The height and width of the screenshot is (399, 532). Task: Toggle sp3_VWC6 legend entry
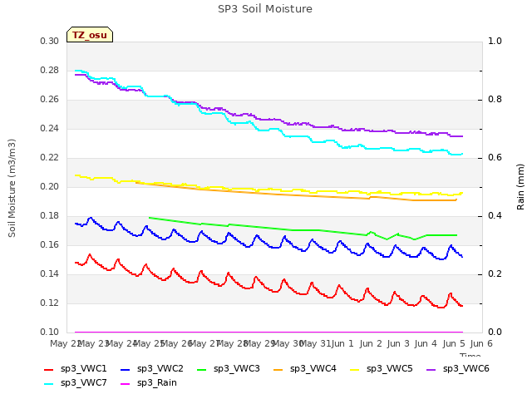[458, 369]
